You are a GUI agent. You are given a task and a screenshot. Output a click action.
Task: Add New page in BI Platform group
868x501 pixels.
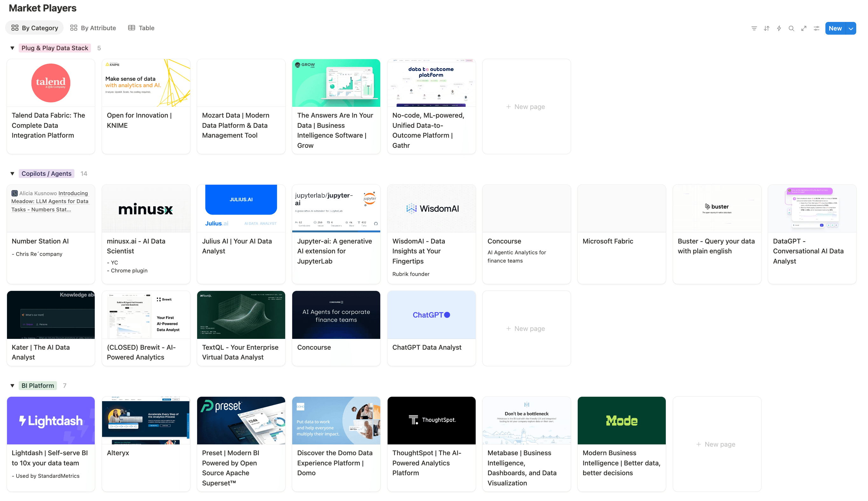pos(717,444)
